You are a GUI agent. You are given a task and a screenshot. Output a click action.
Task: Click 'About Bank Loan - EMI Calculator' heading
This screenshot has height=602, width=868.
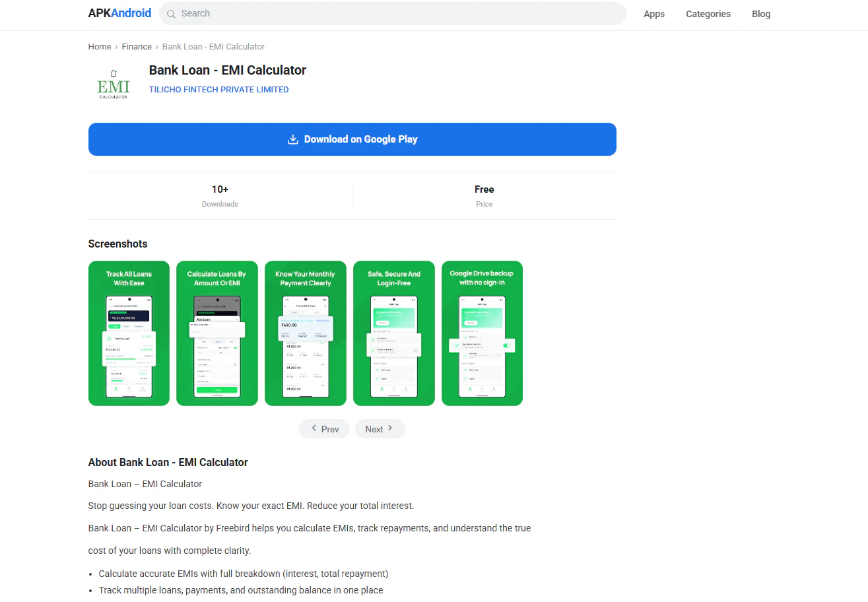[x=168, y=463]
